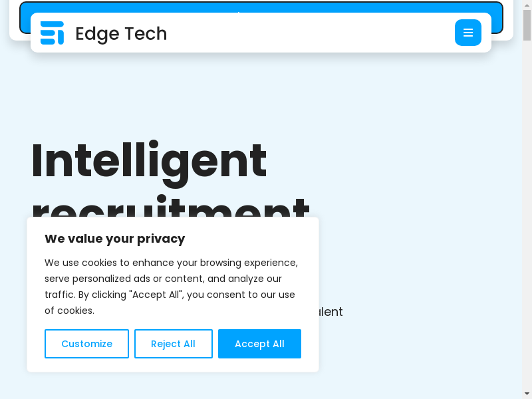This screenshot has height=399, width=532.
Task: Click the cookie consent description paragraph
Action: click(171, 287)
